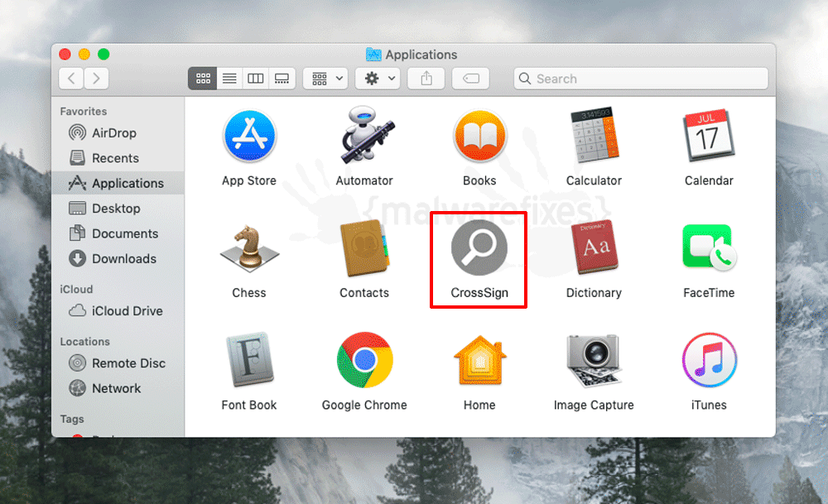Select Downloads in the sidebar
This screenshot has height=504, width=828.
(118, 258)
